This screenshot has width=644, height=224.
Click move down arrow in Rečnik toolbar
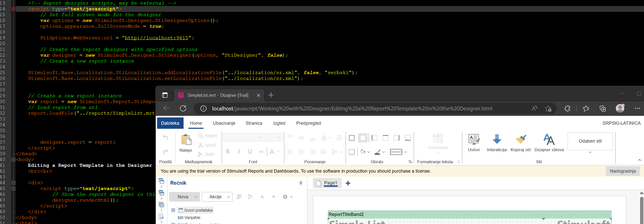(274, 197)
